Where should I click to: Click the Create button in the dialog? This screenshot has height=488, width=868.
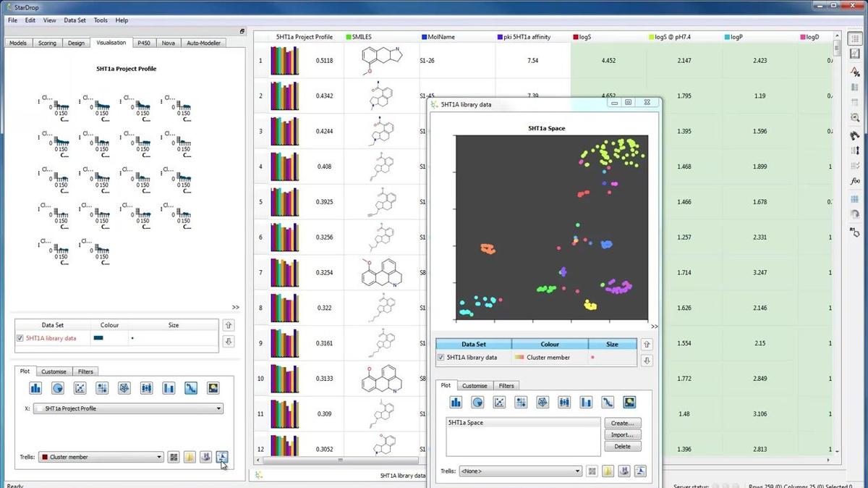[623, 423]
